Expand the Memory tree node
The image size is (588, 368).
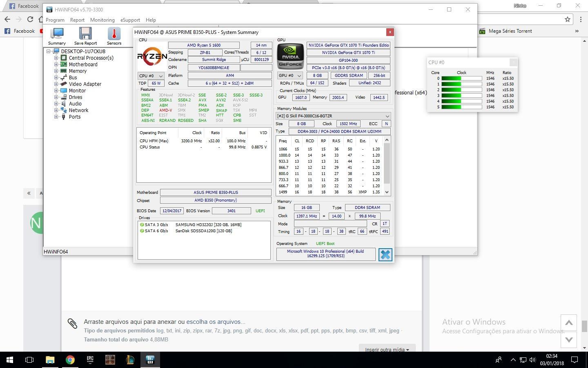coord(56,71)
